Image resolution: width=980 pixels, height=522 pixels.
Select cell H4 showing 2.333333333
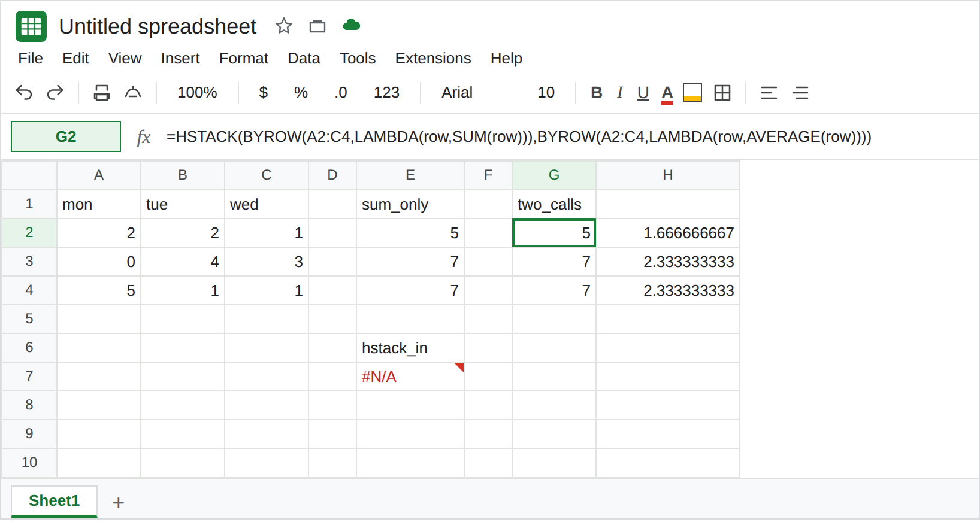pyautogui.click(x=668, y=290)
